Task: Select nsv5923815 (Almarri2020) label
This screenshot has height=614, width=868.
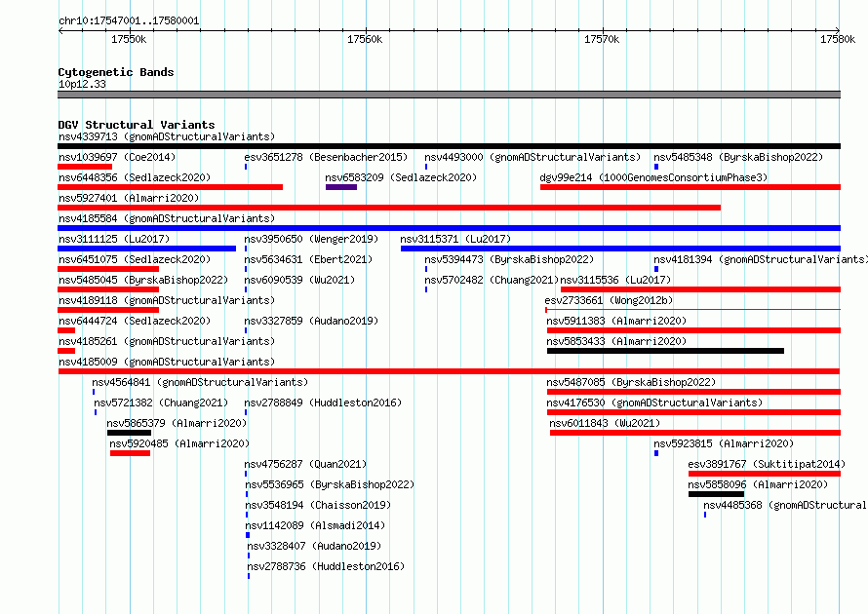Action: click(x=724, y=443)
